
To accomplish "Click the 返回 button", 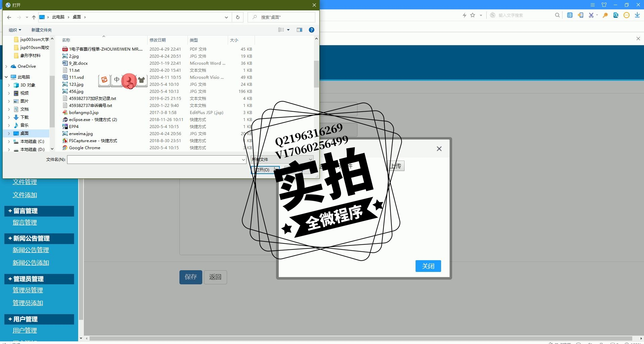I will coord(215,277).
